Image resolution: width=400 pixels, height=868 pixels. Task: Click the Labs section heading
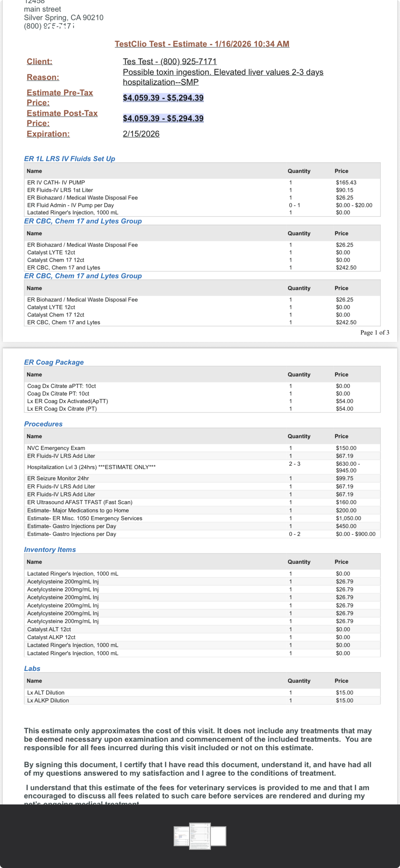32,669
